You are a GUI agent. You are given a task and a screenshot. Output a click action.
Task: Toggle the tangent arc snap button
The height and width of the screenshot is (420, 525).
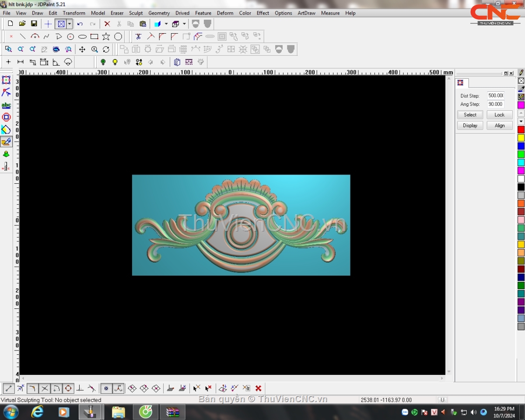(x=56, y=388)
